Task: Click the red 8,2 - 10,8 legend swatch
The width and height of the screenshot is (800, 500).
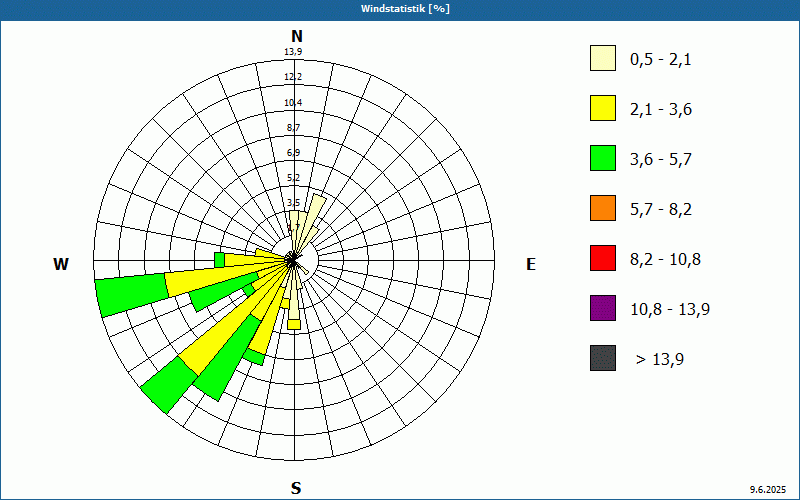Action: (603, 258)
